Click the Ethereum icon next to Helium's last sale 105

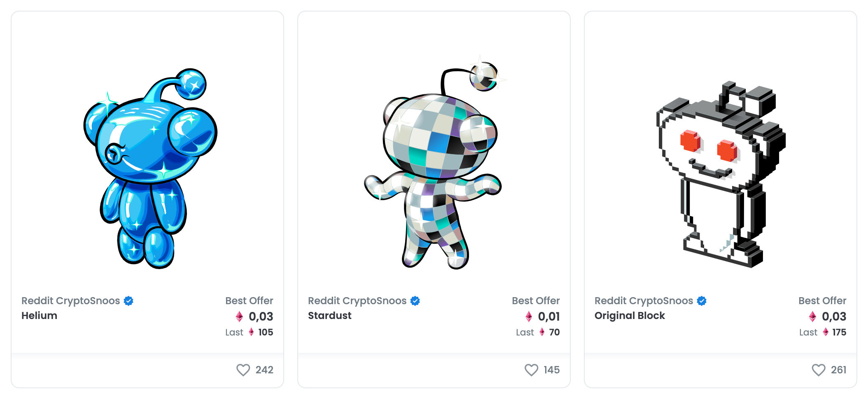coord(252,332)
